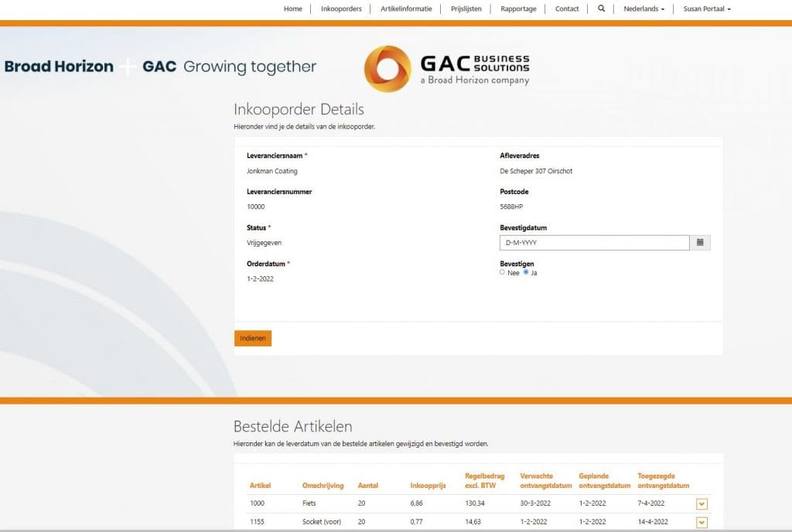Viewport: 792px width, 532px height.
Task: Focus the Bevestigdatum D-M-YYYY input field
Action: tap(595, 243)
